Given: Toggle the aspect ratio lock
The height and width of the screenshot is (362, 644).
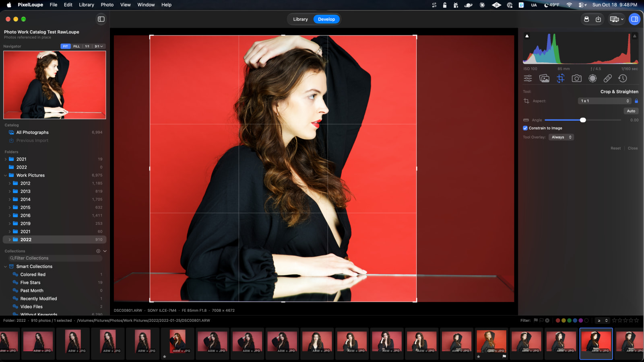Looking at the screenshot, I should 636,101.
